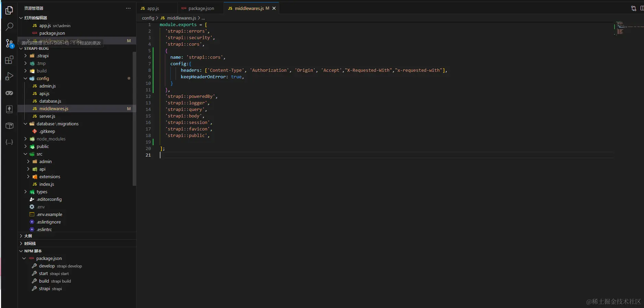
Task: Click the game controller icon in activity bar
Action: [9, 93]
